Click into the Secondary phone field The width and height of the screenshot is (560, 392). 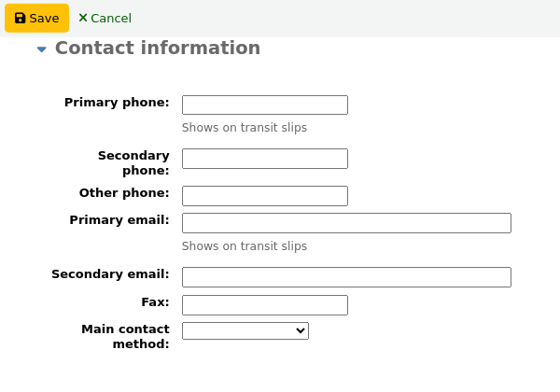[264, 159]
